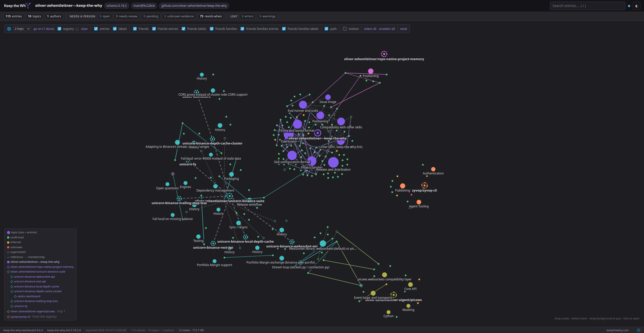This screenshot has height=333, width=644.
Task: Toggle the light/dark theme button
Action: coord(636,6)
